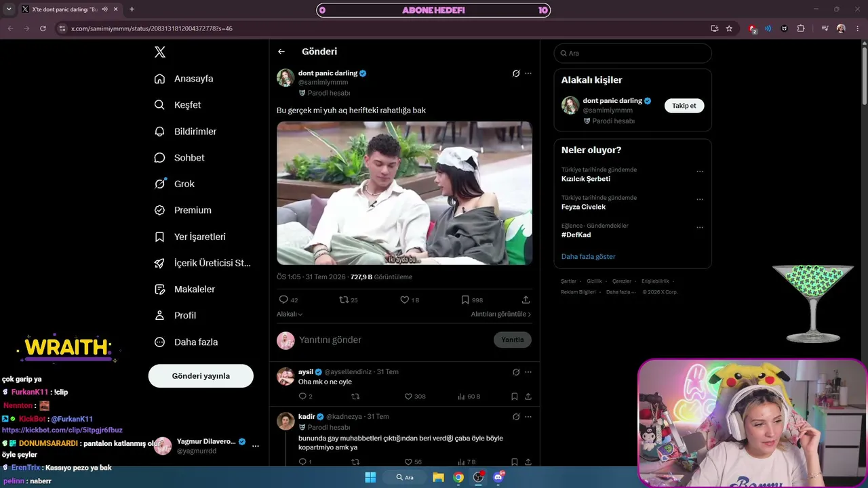Open the Chrome three-dot menu
868x488 pixels.
(x=856, y=28)
